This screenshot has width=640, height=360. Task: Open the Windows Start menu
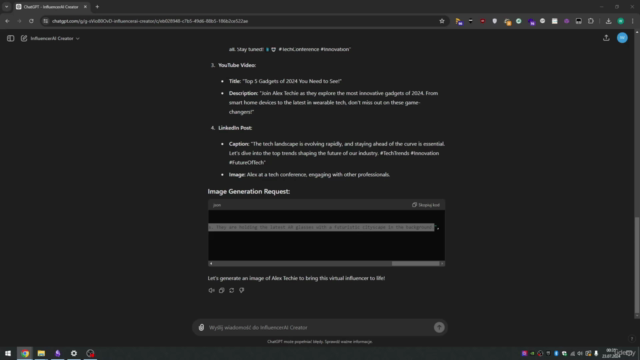pyautogui.click(x=8, y=353)
